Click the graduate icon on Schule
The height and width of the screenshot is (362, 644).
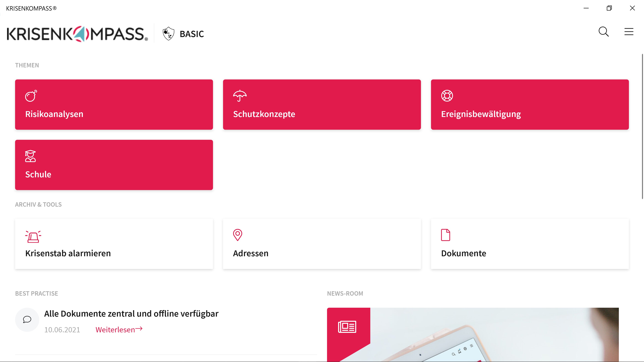(30, 156)
